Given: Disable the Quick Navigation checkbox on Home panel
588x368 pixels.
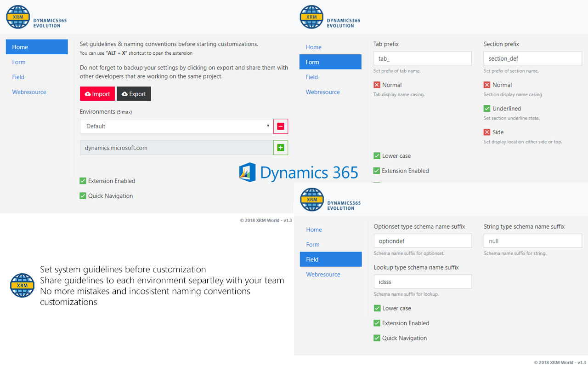Looking at the screenshot, I should [83, 195].
